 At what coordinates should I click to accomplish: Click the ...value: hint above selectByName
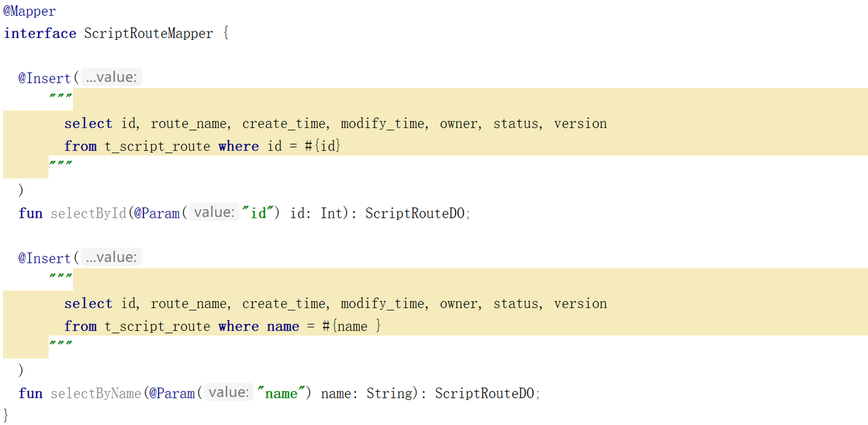[112, 257]
